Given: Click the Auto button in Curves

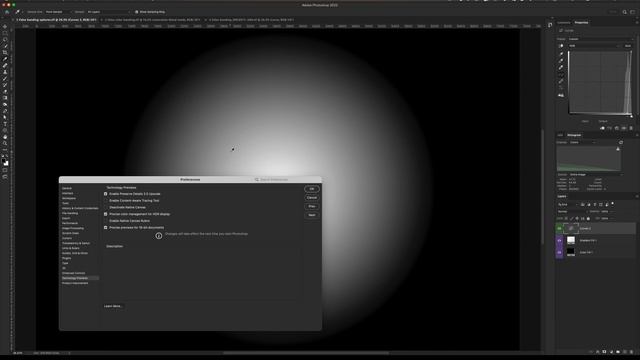Looking at the screenshot, I should [x=628, y=46].
